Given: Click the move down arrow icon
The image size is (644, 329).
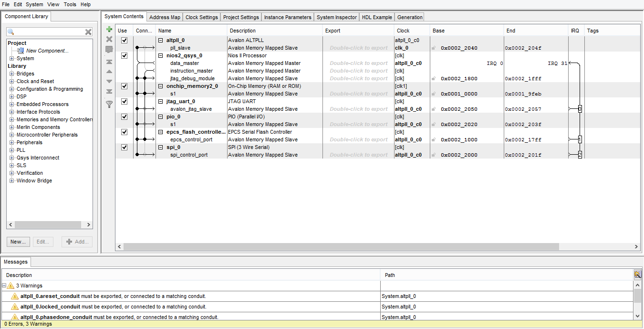Looking at the screenshot, I should 109,82.
